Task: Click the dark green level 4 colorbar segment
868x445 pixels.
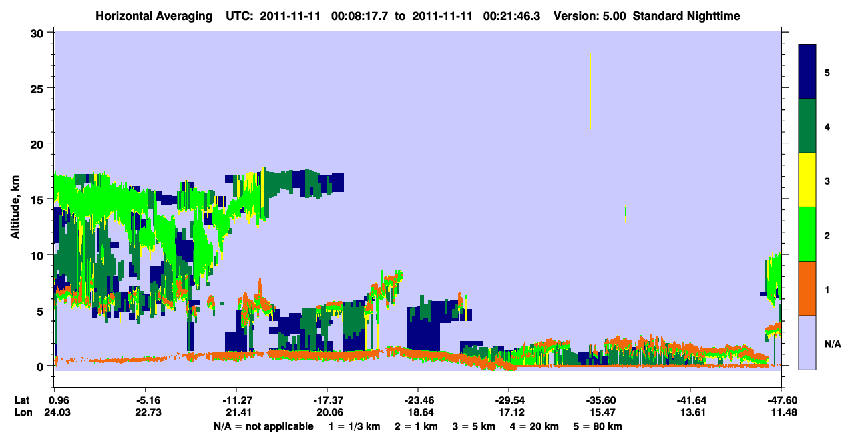Action: pos(807,126)
